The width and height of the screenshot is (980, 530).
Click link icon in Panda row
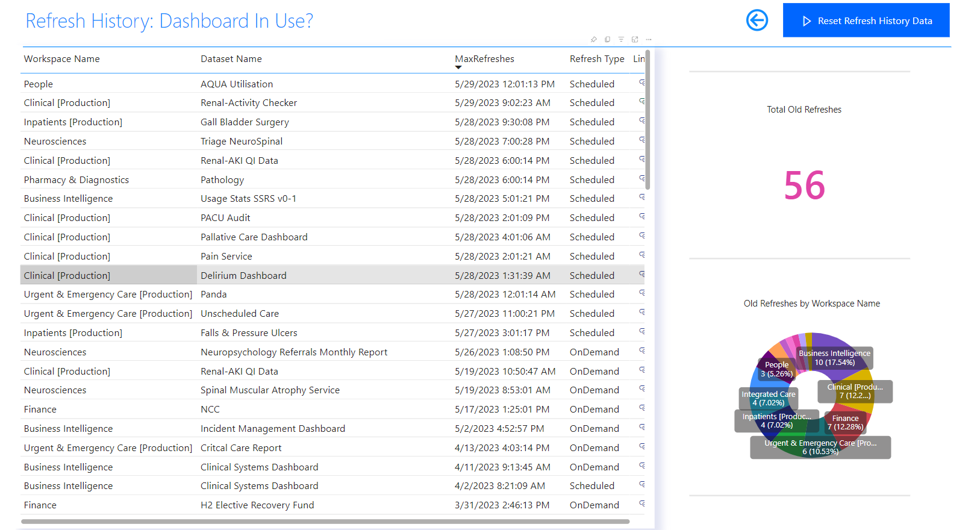tap(642, 293)
